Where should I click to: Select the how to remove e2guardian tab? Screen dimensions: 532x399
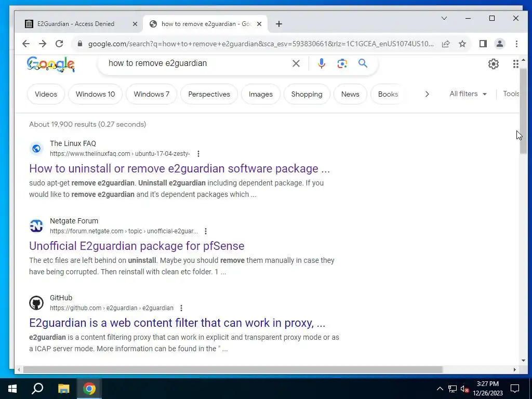tap(205, 24)
